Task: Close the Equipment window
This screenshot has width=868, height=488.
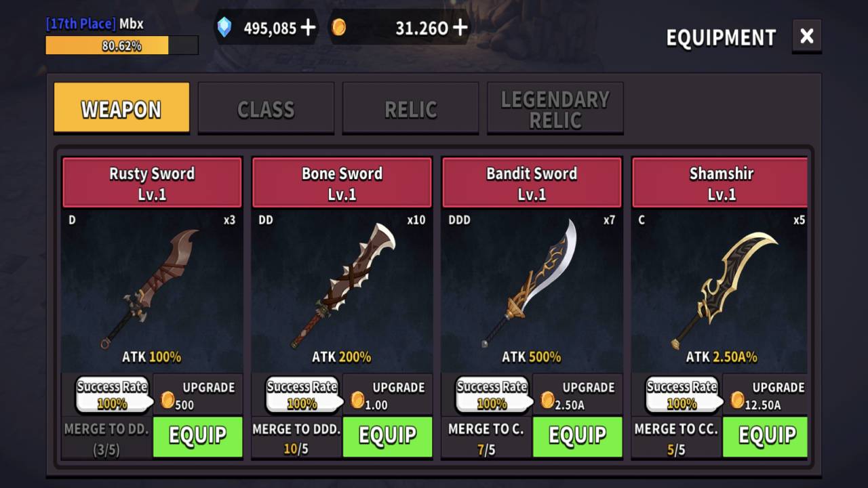Action: click(x=806, y=37)
